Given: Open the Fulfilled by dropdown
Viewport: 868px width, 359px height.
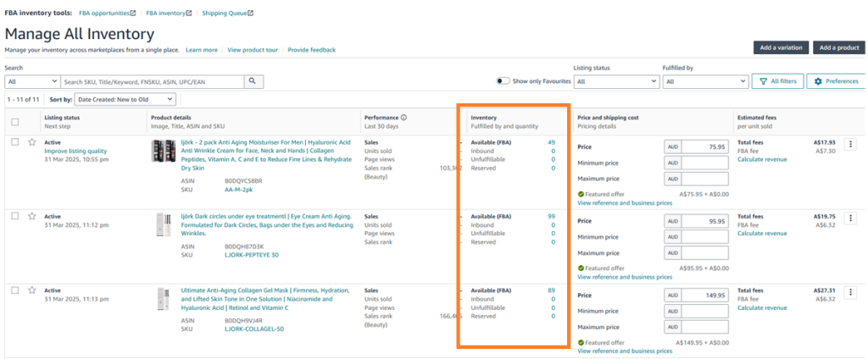Looking at the screenshot, I should pos(705,81).
